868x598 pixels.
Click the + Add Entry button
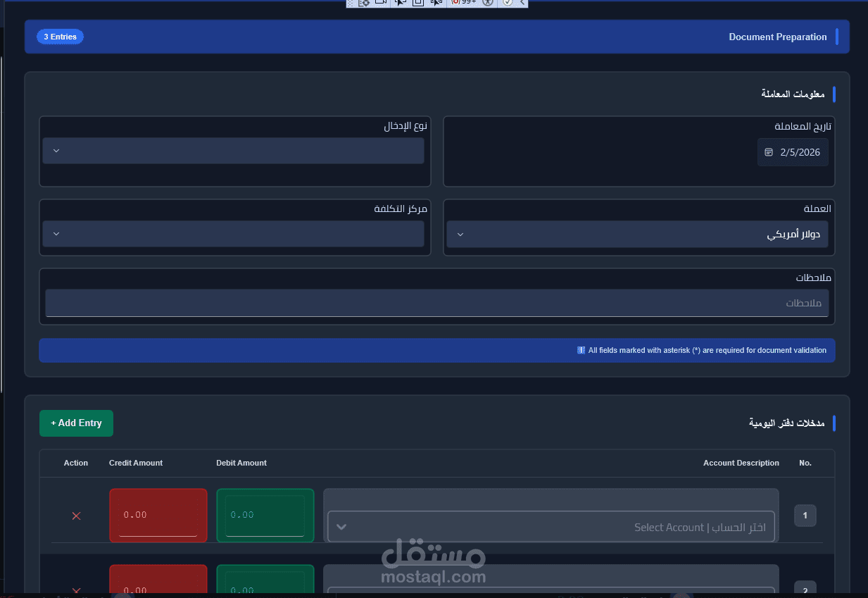click(76, 423)
